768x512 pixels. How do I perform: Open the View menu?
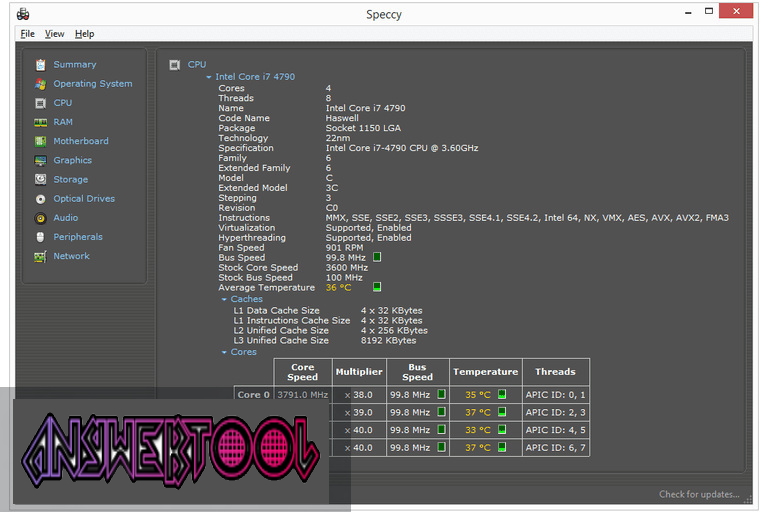pos(54,34)
